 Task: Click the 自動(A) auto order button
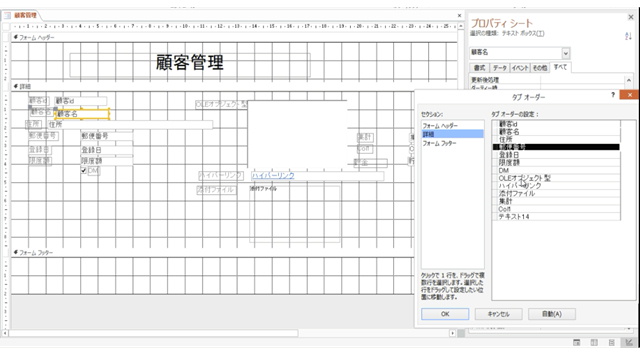coord(552,314)
